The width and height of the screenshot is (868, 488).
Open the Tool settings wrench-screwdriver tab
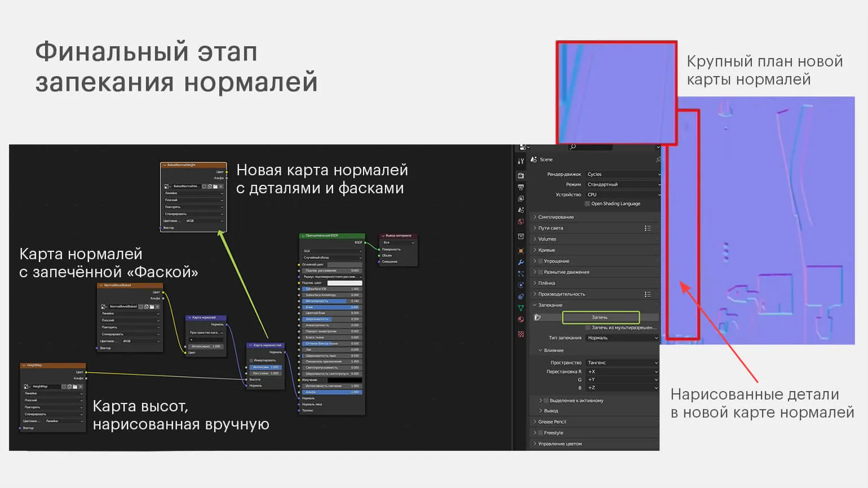[x=521, y=161]
